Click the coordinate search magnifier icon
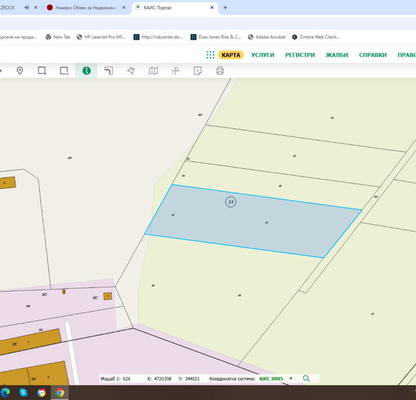The image size is (416, 400). pos(306,379)
